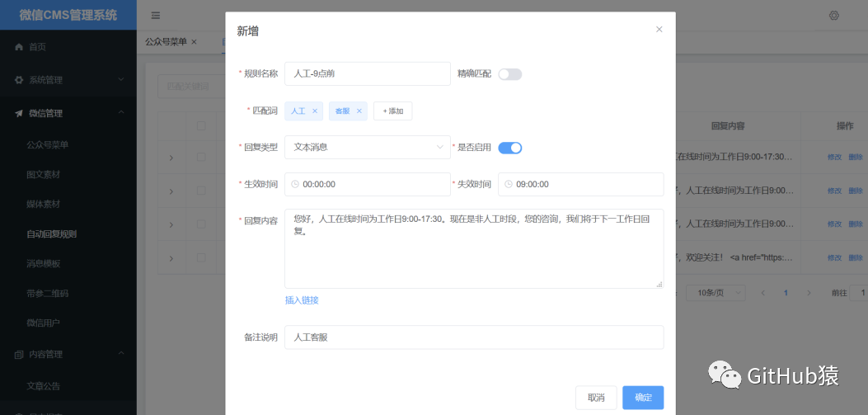Open 图文素材 in the sidebar

tap(43, 175)
